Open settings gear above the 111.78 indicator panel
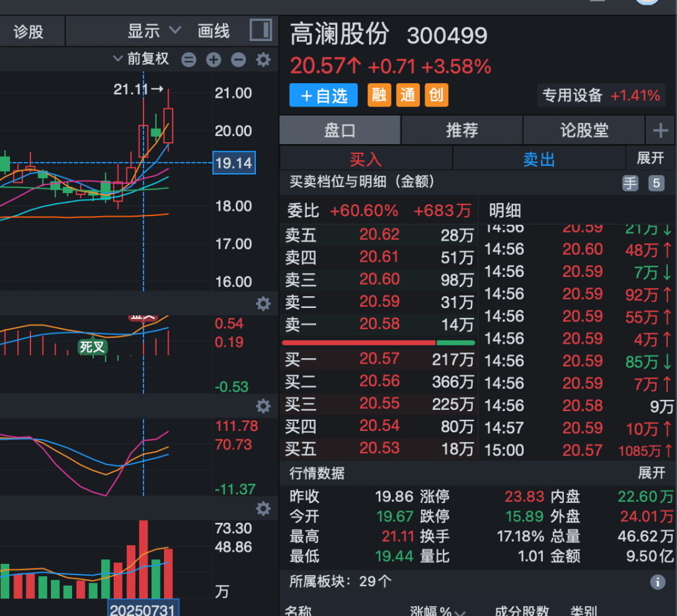677x616 pixels. coord(263,406)
